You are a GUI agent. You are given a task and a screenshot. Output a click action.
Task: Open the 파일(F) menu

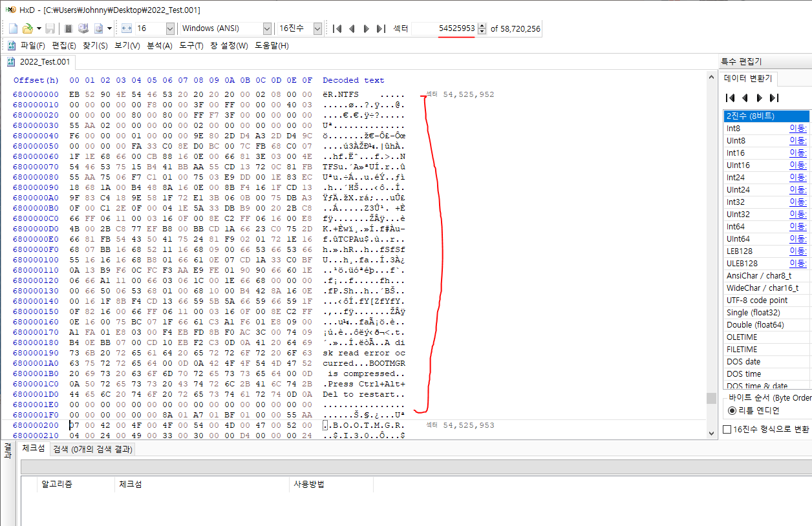tap(33, 46)
